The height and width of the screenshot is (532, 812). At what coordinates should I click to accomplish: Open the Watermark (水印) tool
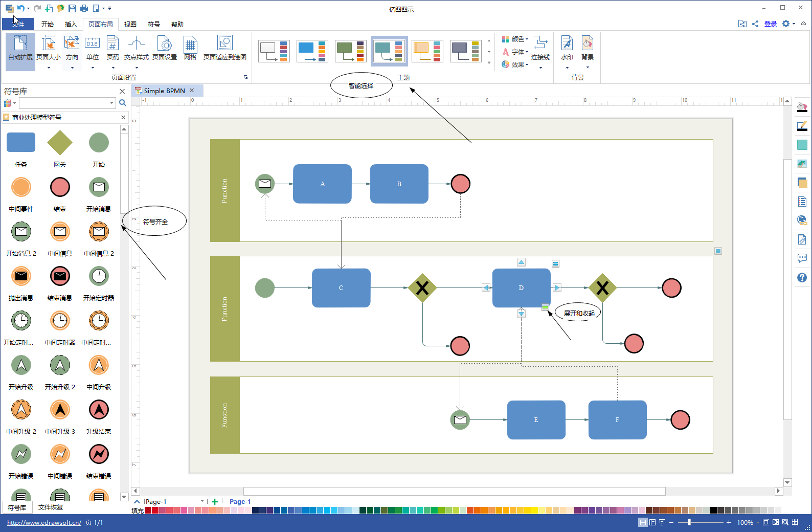point(567,51)
